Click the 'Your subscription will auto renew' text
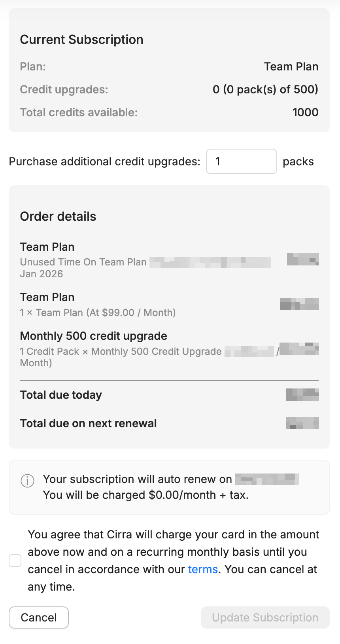Screen dimensions: 340x644 137,479
